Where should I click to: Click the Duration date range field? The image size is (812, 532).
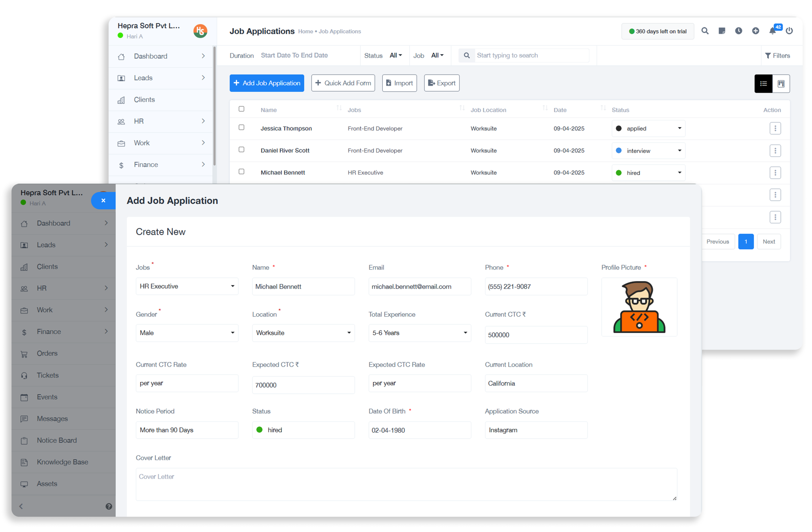294,55
